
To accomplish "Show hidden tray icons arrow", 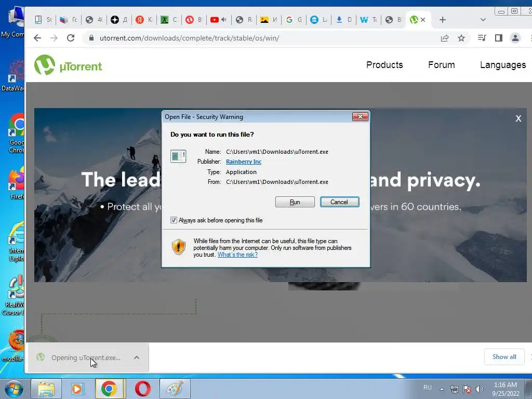I will click(x=442, y=389).
